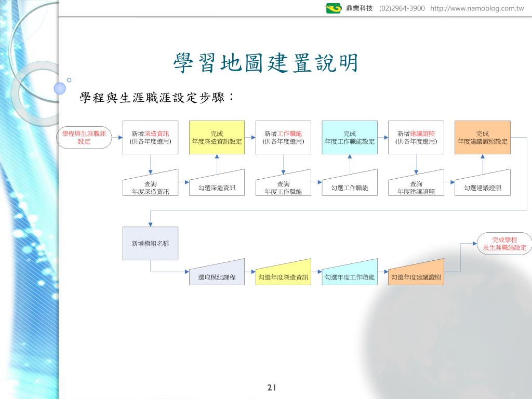Click the subtitle 學程與生涯職涯設定步驟
Image resolution: width=532 pixels, height=399 pixels.
(x=157, y=98)
